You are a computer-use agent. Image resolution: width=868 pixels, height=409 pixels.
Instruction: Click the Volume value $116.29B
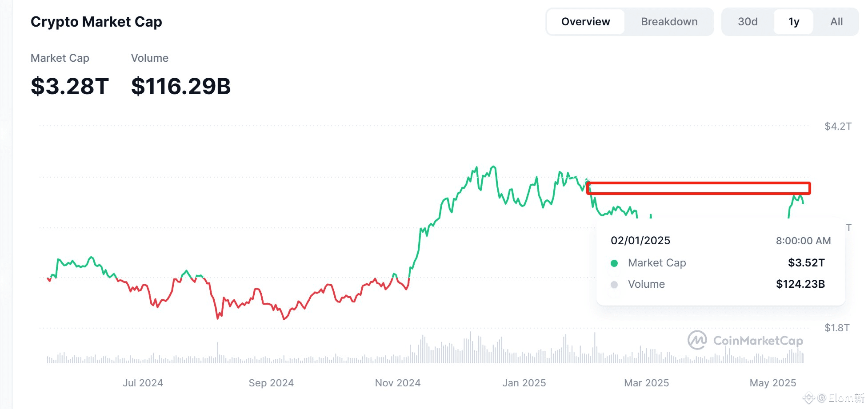(x=181, y=87)
